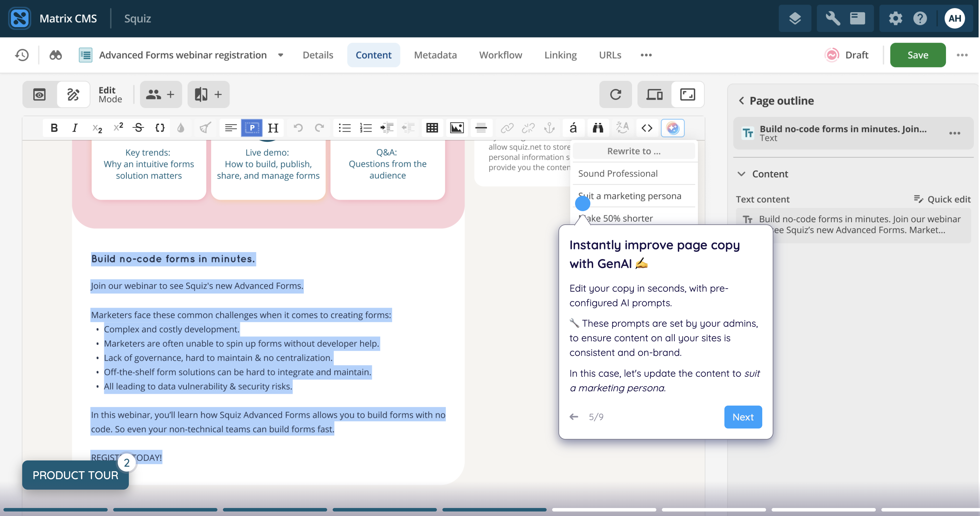Open the more tabs ellipsis menu
This screenshot has width=980, height=516.
[x=646, y=55]
